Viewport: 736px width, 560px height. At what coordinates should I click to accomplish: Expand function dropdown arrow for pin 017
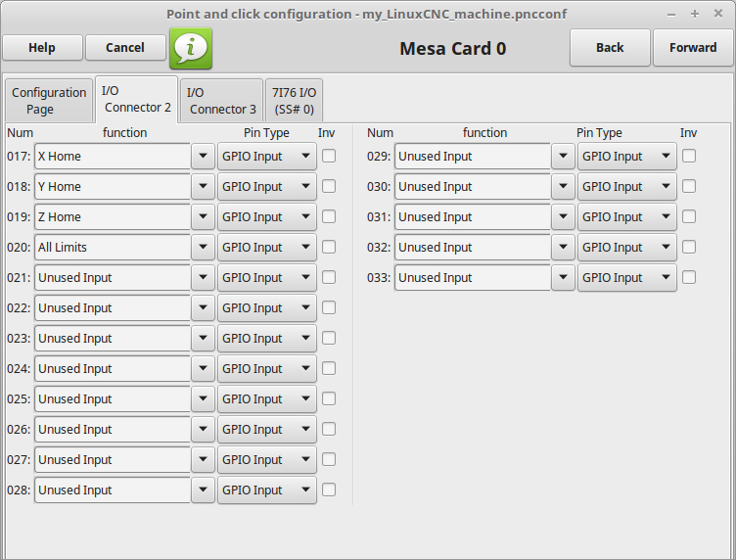203,156
